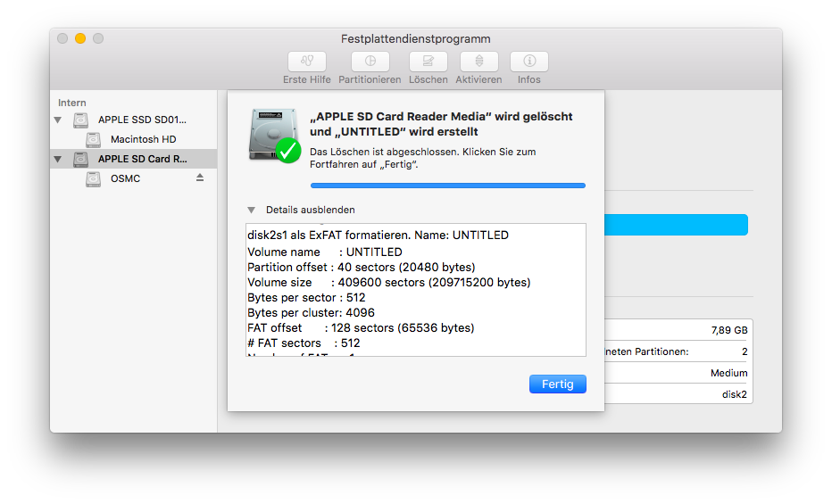
Task: Click the Intern sidebar heading
Action: 72,103
